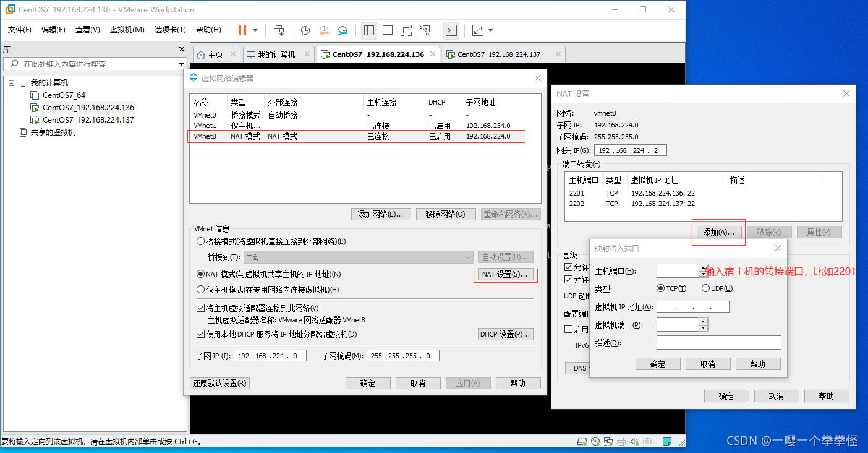Click 添加网络(E)... button
Viewport: 868px width, 453px height.
point(380,214)
